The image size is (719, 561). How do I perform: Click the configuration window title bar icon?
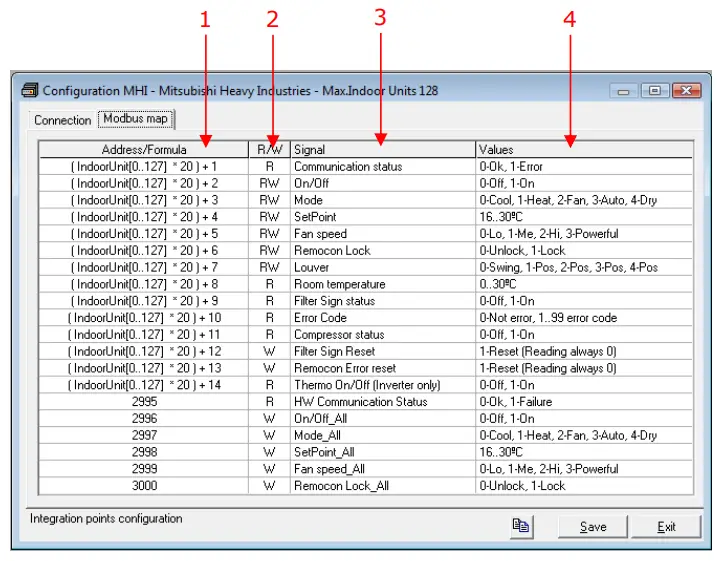(30, 90)
